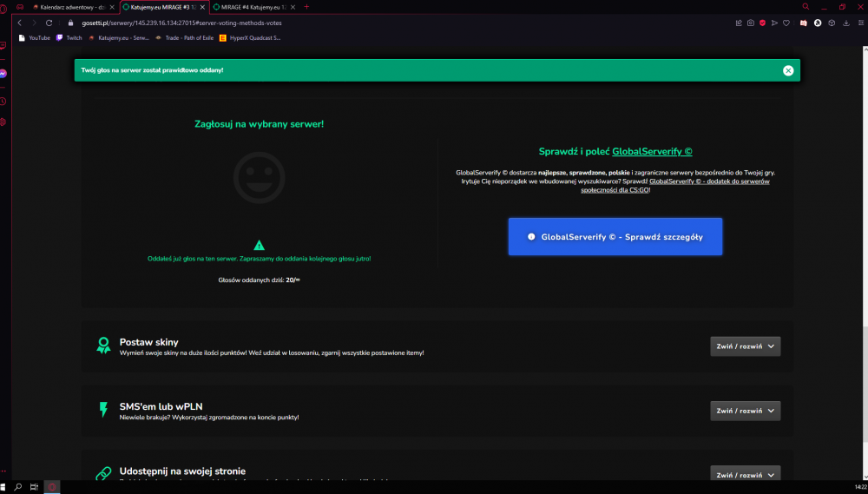Click the smiley face icon
Viewport: 868px width, 494px height.
point(259,178)
